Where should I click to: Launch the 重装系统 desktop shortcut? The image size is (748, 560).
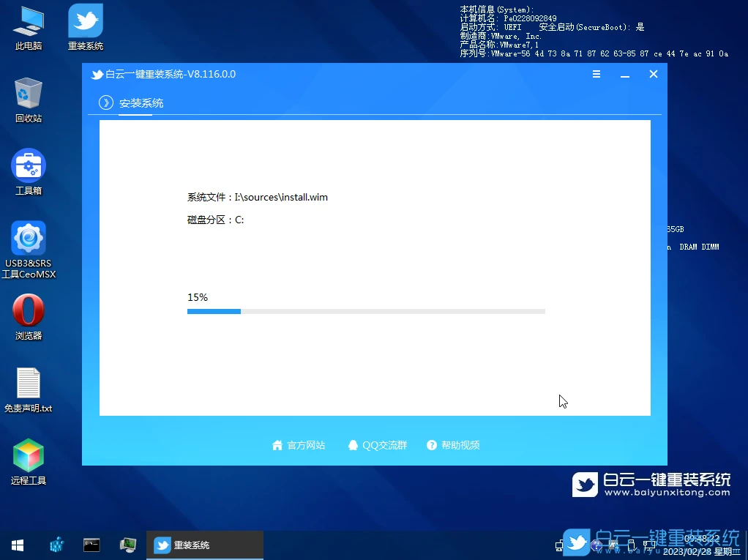(x=86, y=28)
